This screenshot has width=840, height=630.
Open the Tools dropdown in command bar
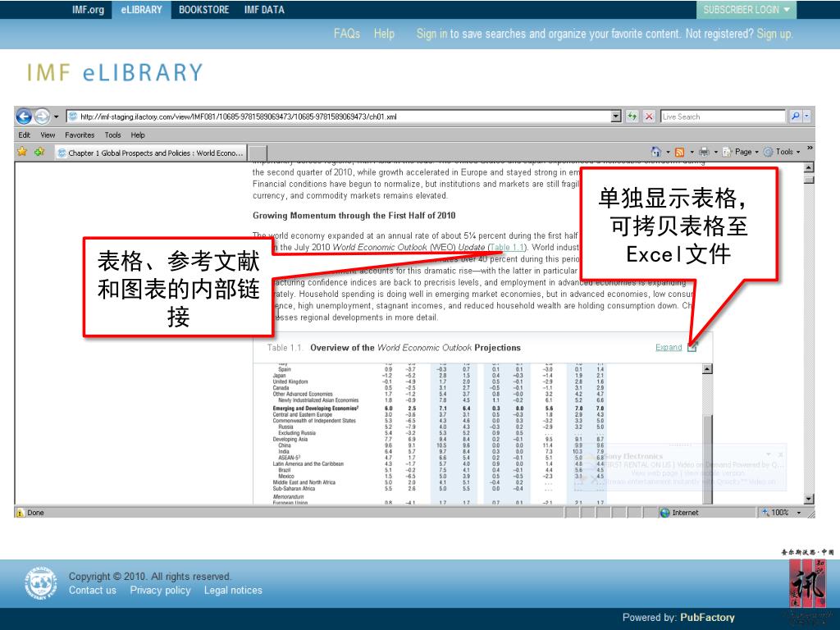pyautogui.click(x=782, y=152)
